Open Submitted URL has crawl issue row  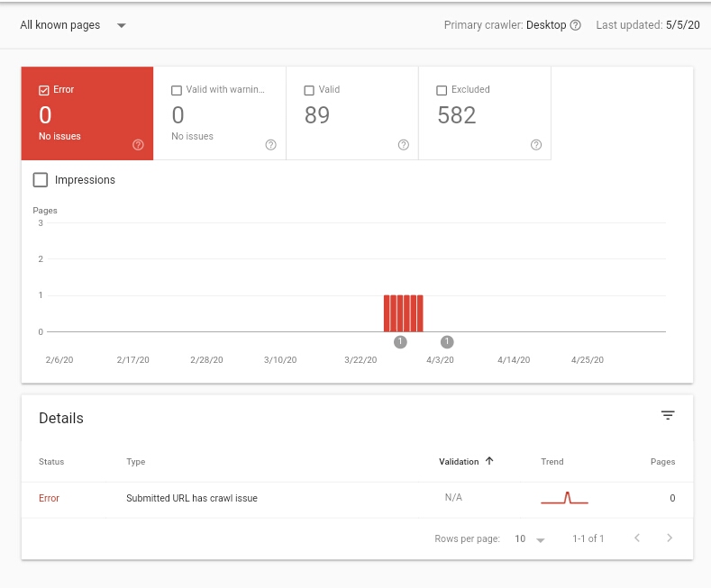tap(357, 498)
